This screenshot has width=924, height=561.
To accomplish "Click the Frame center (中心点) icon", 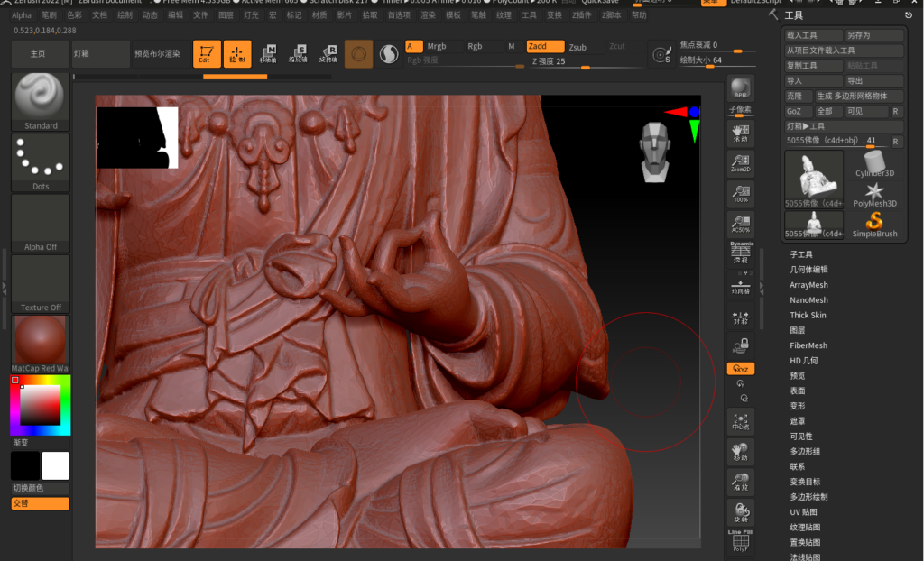I will pyautogui.click(x=740, y=421).
